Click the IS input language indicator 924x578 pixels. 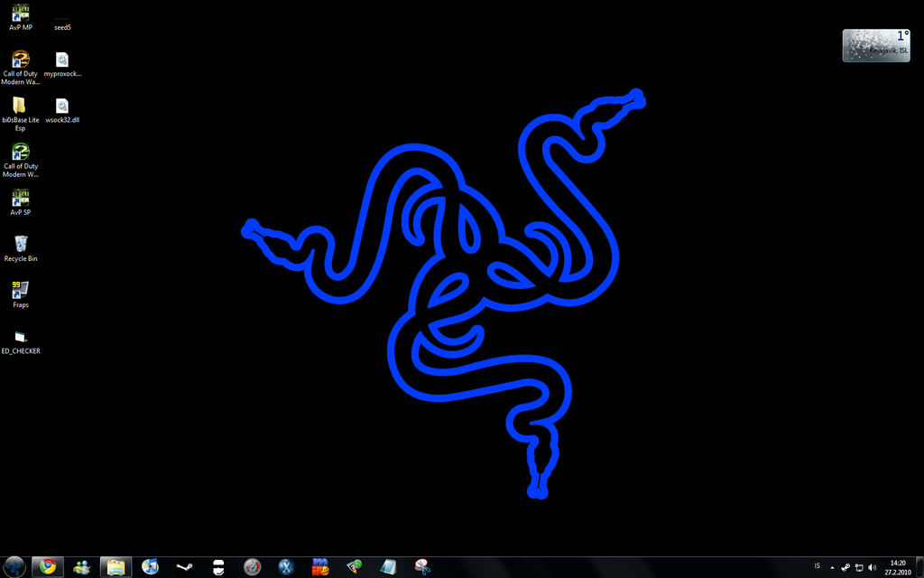coord(817,566)
